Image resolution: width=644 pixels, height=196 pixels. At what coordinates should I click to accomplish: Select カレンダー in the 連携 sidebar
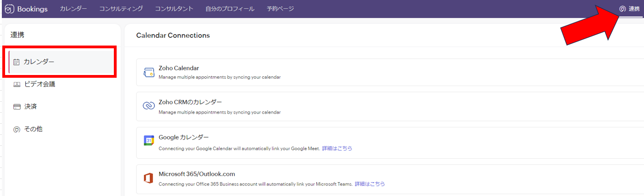[x=61, y=62]
